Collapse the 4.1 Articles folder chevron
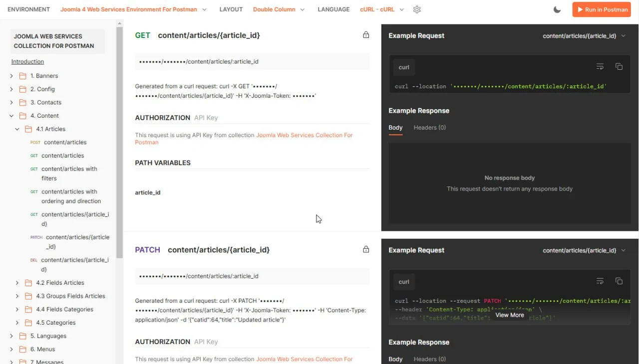 (17, 129)
